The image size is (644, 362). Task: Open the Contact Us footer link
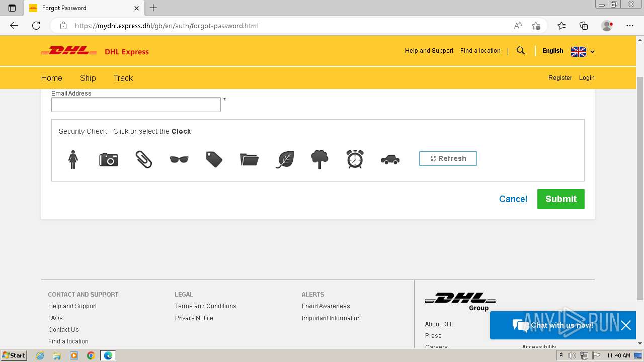coord(63,330)
